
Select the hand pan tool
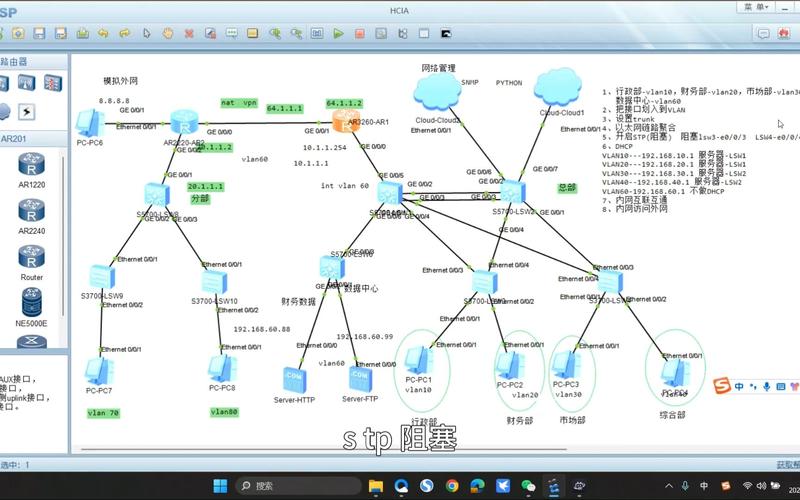click(168, 34)
